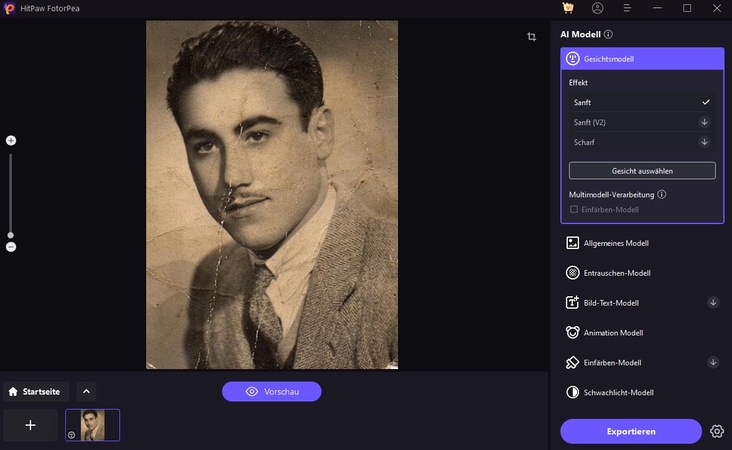
Task: Click the crop icon above the photo
Action: pos(532,37)
